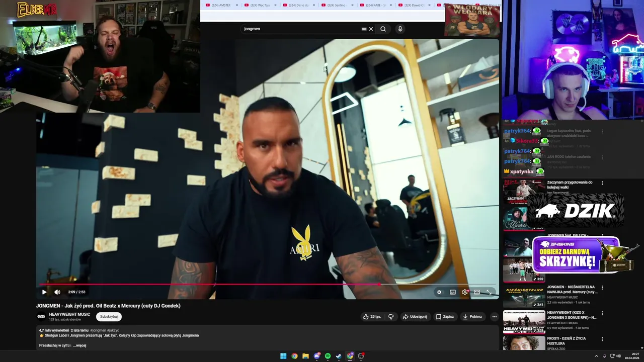Open Steam from the taskbar
This screenshot has width=644, height=362.
[x=339, y=356]
